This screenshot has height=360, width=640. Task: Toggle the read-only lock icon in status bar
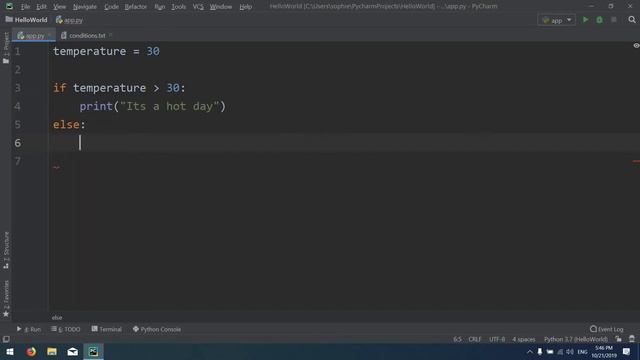point(619,339)
